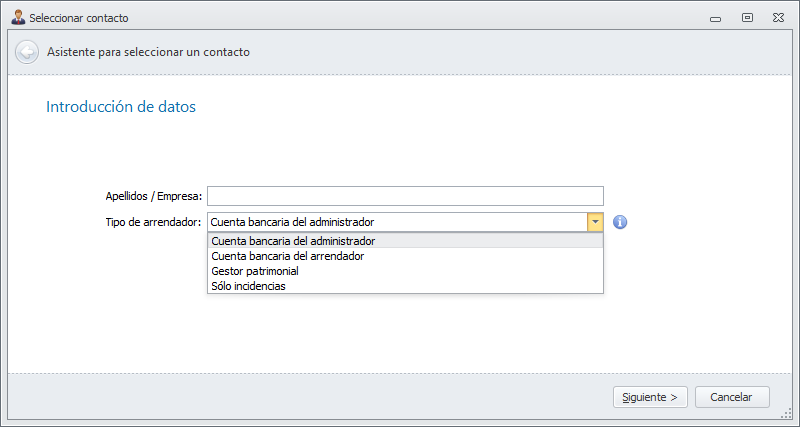Click the blue info icon beside landlord type
This screenshot has height=427, width=800.
click(620, 222)
